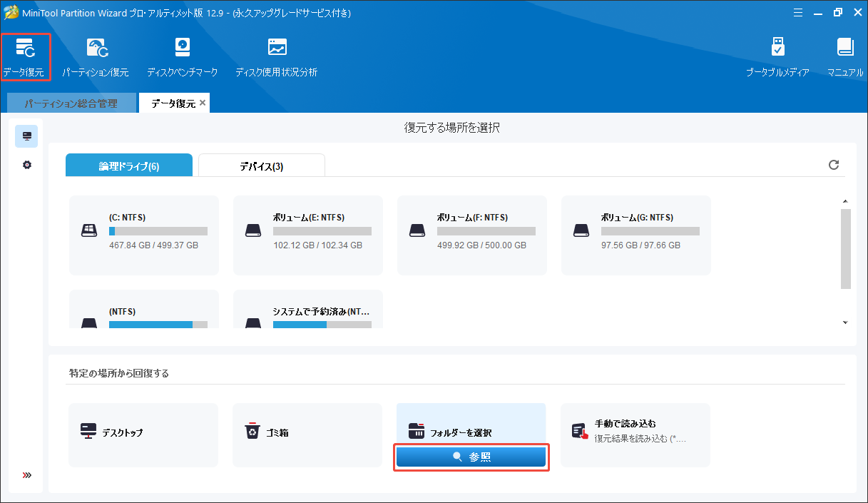868x503 pixels.
Task: Expand sidebar with red double-arrow icon
Action: pyautogui.click(x=27, y=475)
